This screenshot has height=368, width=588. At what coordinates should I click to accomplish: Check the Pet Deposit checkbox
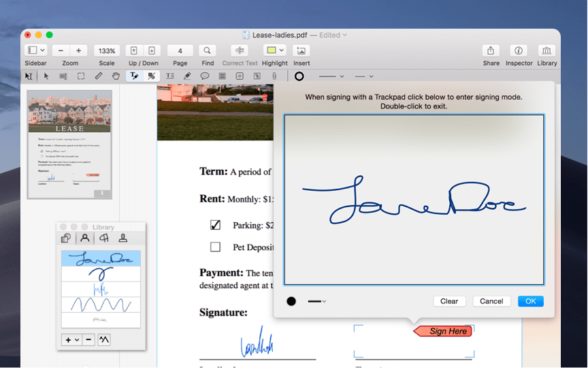click(x=215, y=247)
